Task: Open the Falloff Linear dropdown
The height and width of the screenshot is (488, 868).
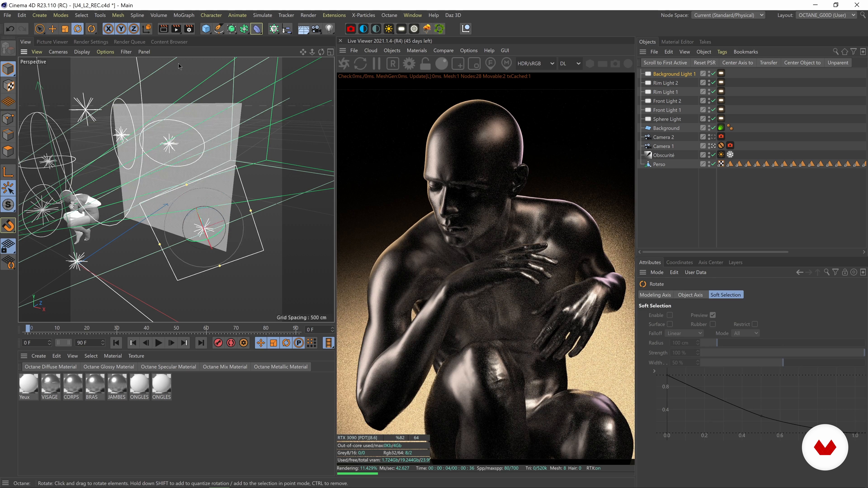Action: [x=684, y=333]
